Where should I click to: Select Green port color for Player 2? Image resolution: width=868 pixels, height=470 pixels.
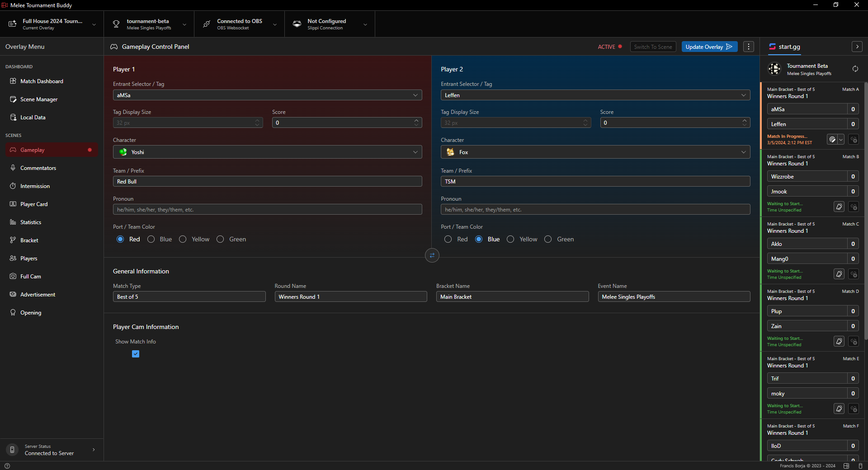548,240
